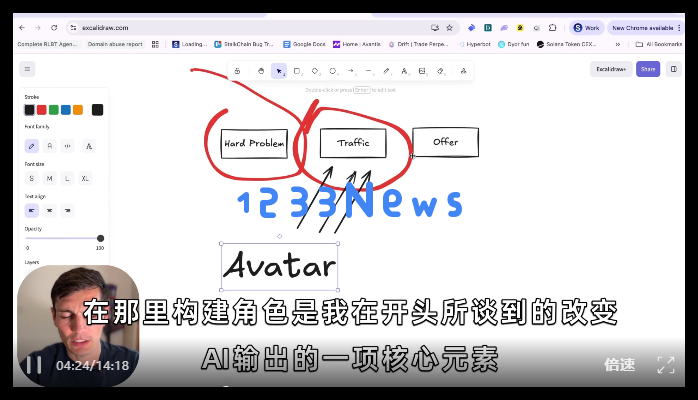Open the Domain abuse report bookmark
The width and height of the screenshot is (698, 400).
[x=115, y=44]
